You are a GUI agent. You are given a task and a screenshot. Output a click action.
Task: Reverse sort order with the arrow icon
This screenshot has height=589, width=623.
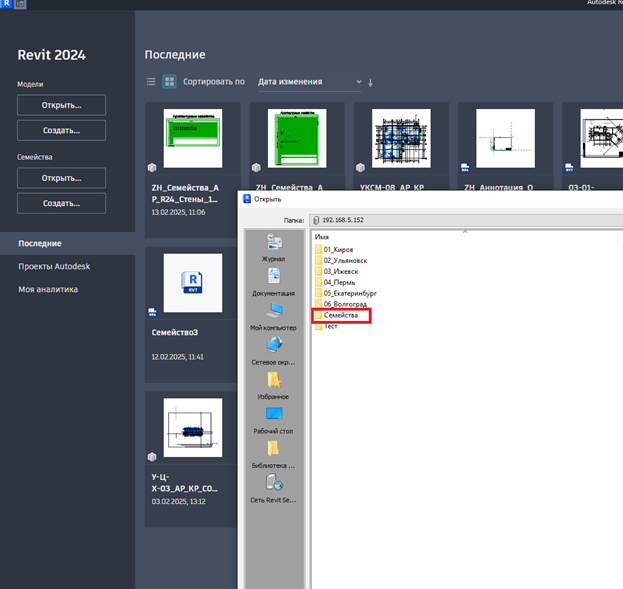370,83
